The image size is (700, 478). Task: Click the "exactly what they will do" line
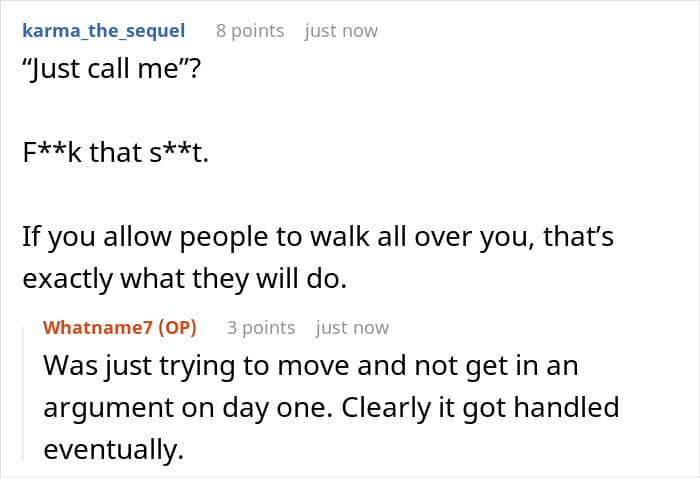coord(184,279)
